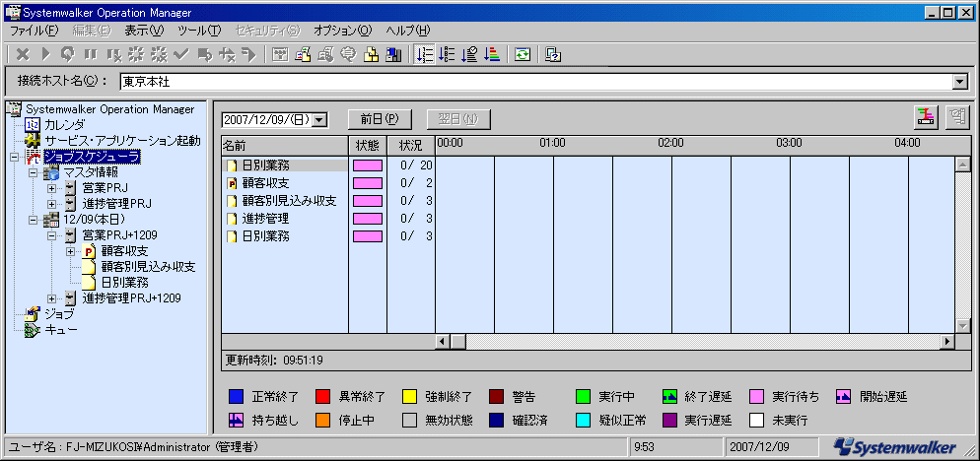Open the 表示(V) menu

tap(144, 30)
